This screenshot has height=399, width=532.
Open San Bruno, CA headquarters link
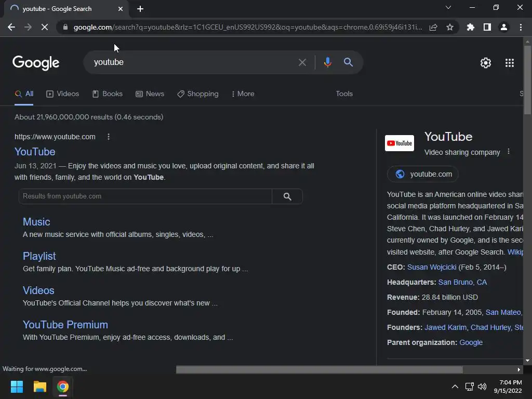tap(462, 282)
